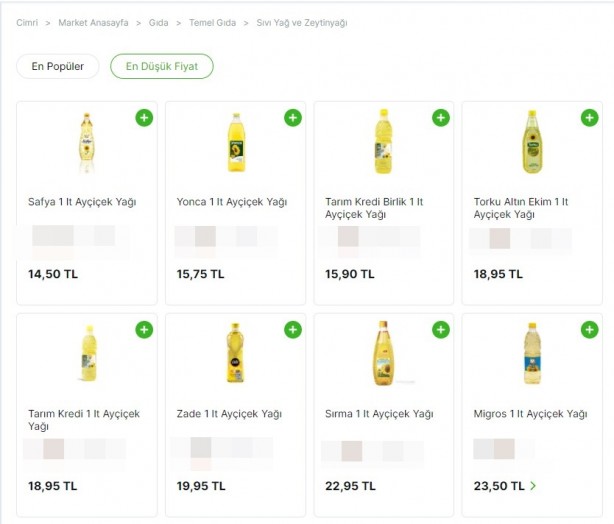Sort by En Düşük Fiyat

162,66
